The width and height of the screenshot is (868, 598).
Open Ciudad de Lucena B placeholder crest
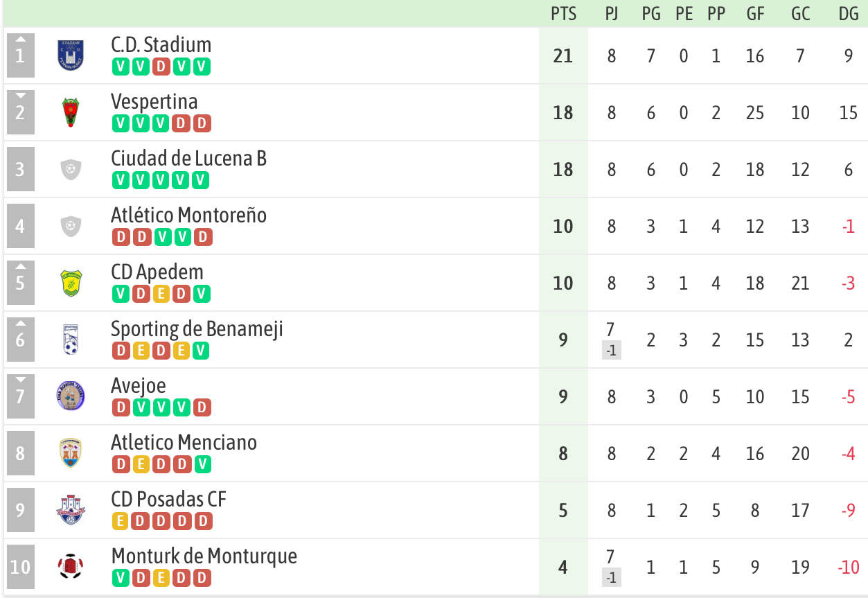71,169
